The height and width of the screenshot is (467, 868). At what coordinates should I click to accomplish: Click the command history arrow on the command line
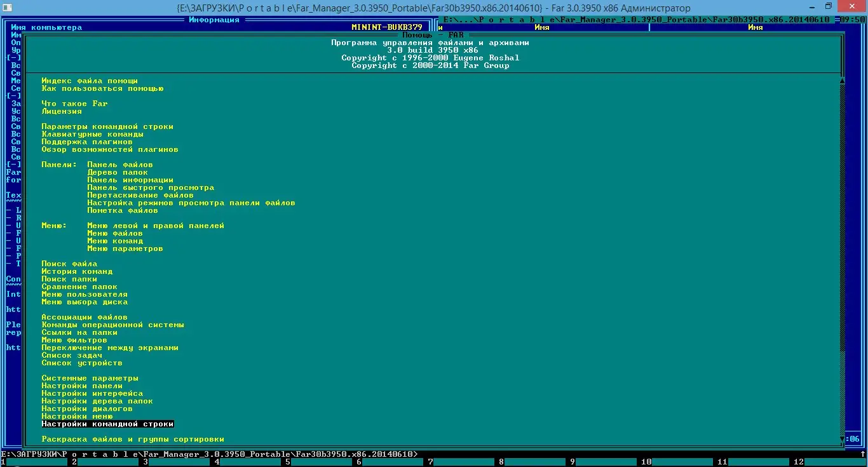[x=862, y=454]
